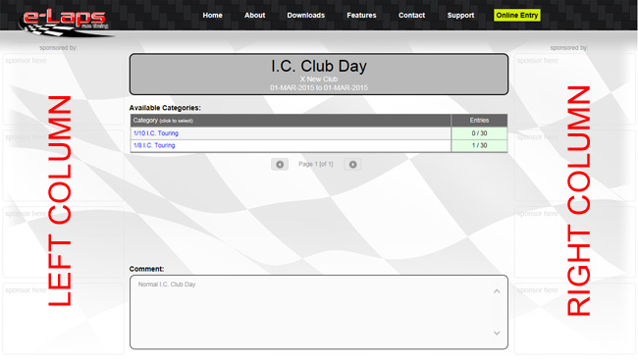Image resolution: width=638 pixels, height=364 pixels.
Task: Click the Online Entry button
Action: click(x=516, y=16)
